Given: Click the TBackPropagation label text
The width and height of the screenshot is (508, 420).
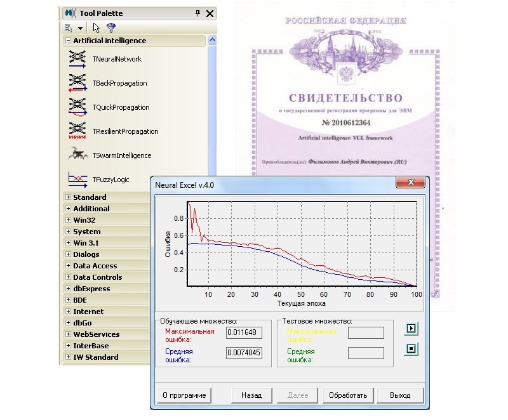Looking at the screenshot, I should point(119,83).
